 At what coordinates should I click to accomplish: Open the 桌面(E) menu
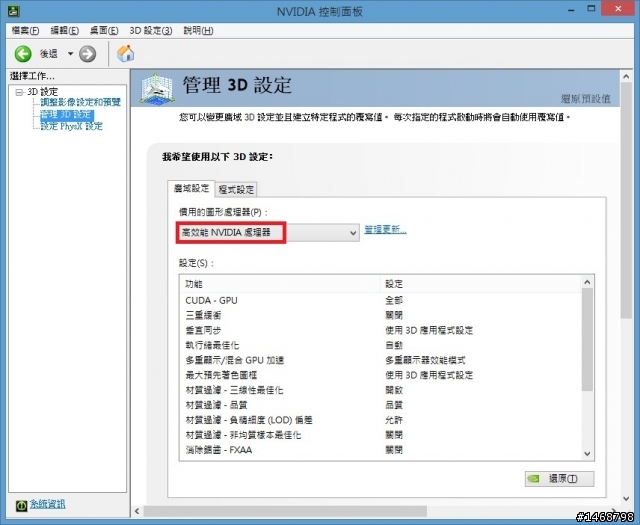pos(104,31)
